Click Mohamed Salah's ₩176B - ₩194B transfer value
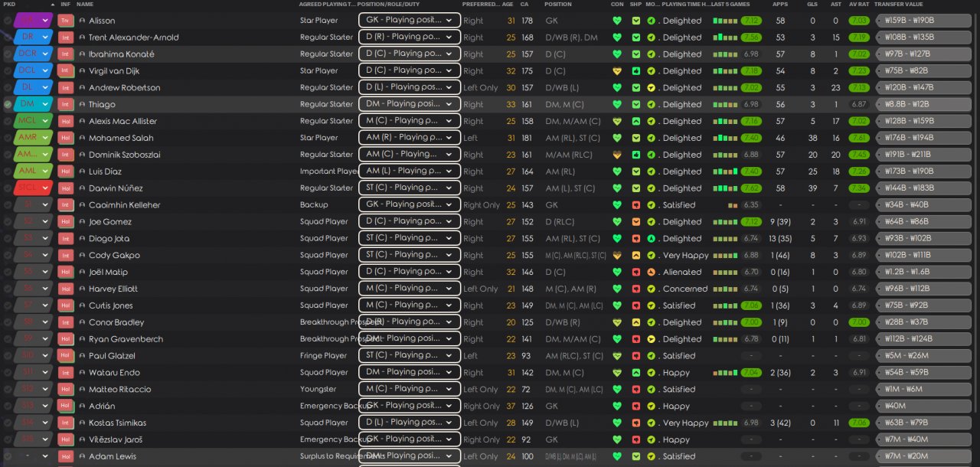The height and width of the screenshot is (467, 980). 923,138
